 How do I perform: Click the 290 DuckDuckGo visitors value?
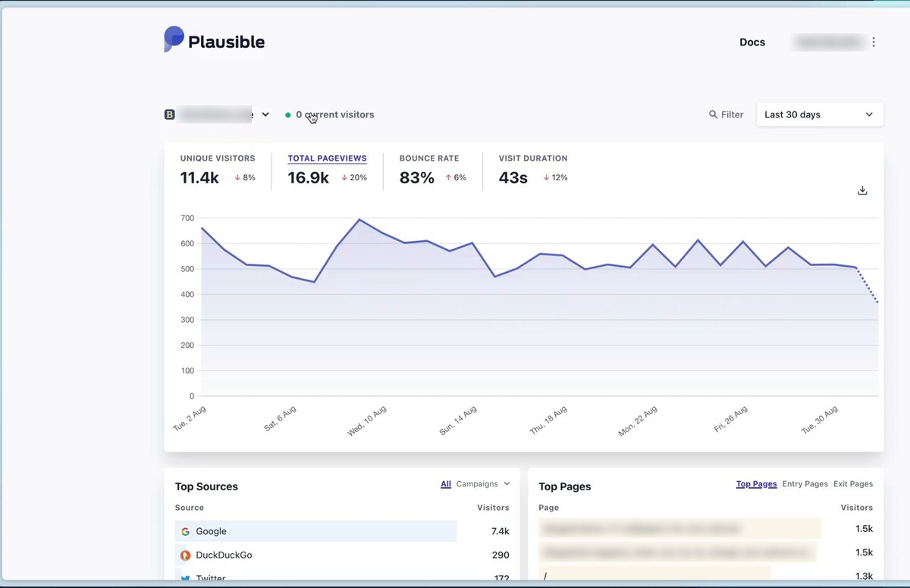[500, 555]
